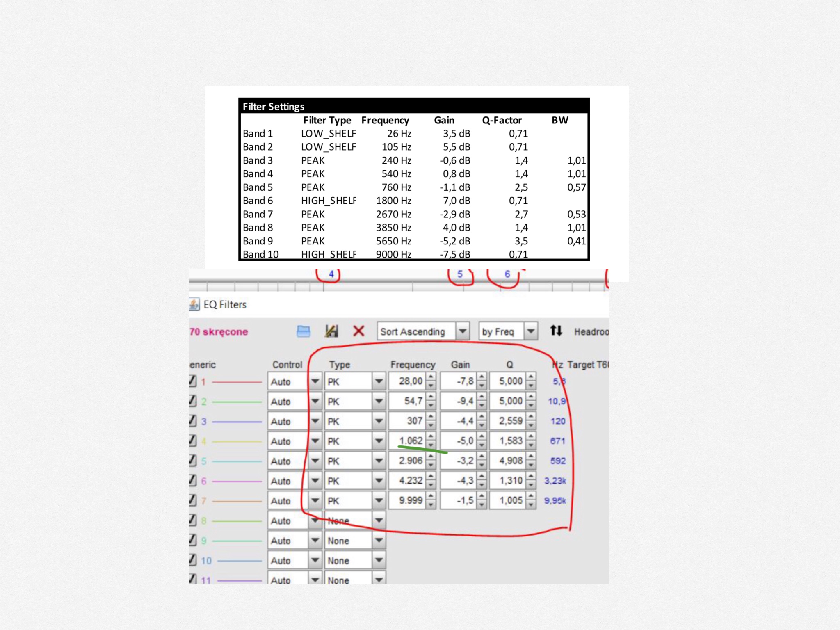Viewport: 840px width, 630px height.
Task: Click the EQ Filters window Java icon
Action: pos(194,304)
